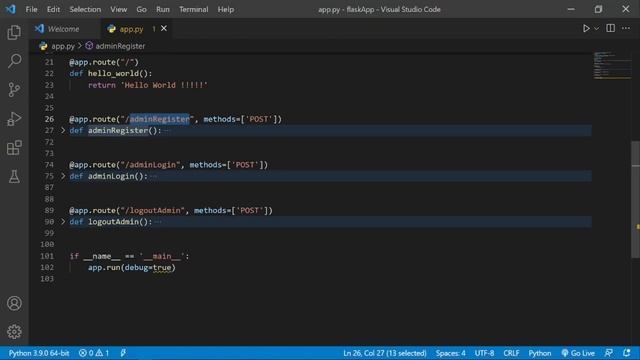Change indentation via Spaces: 4
This screenshot has height=360, width=640.
450,353
